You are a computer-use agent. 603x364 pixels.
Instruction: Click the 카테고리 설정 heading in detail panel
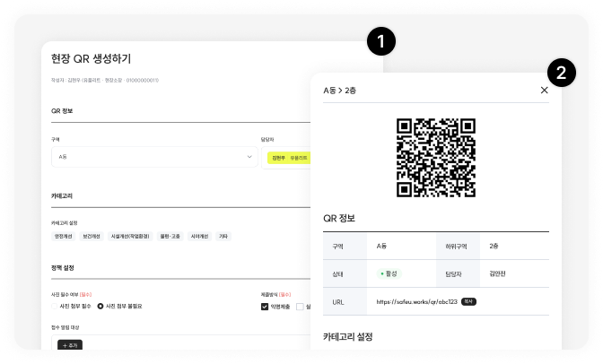click(348, 337)
